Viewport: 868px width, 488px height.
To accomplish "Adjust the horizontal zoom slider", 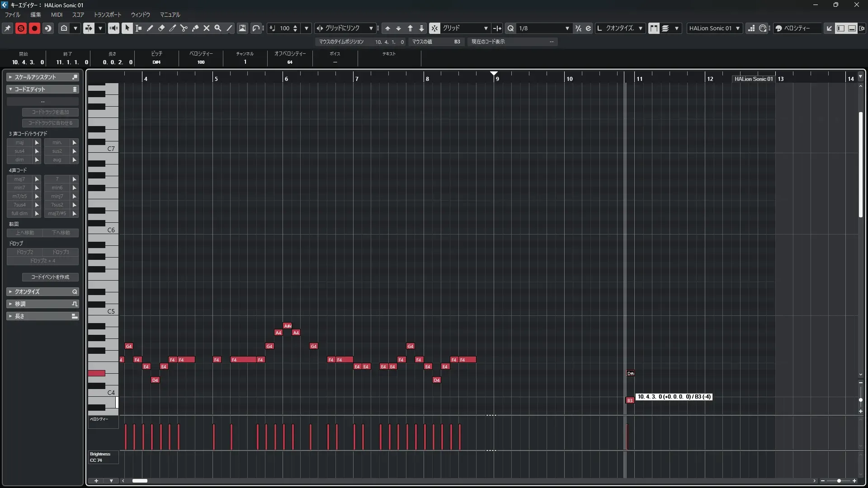I will [839, 481].
